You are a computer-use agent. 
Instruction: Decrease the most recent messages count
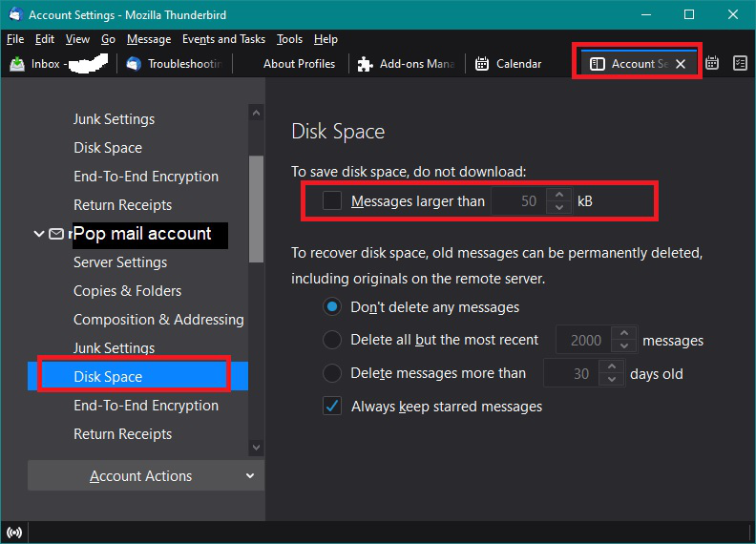pyautogui.click(x=624, y=345)
